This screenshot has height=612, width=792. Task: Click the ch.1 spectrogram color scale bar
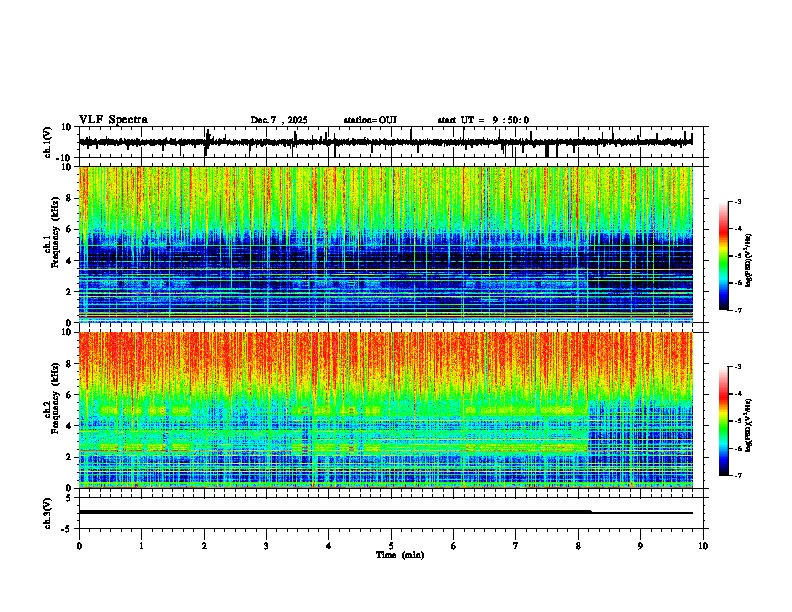click(724, 256)
